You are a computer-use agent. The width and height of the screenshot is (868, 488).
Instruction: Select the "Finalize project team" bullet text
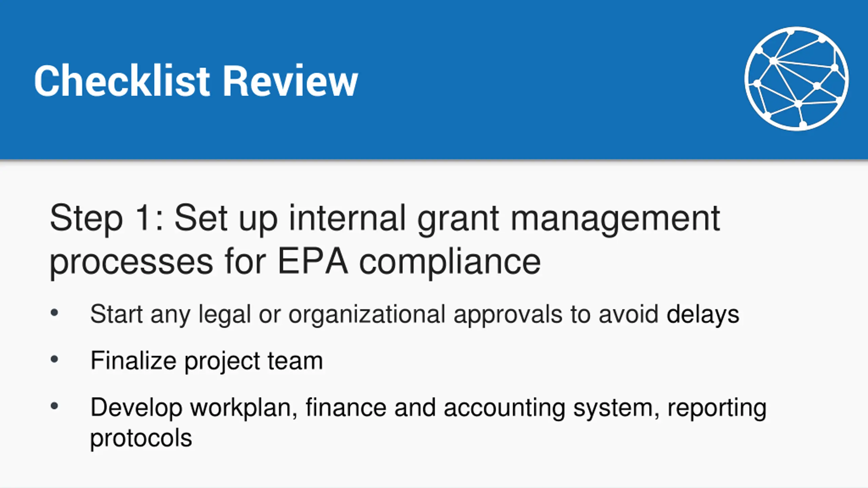click(x=206, y=361)
